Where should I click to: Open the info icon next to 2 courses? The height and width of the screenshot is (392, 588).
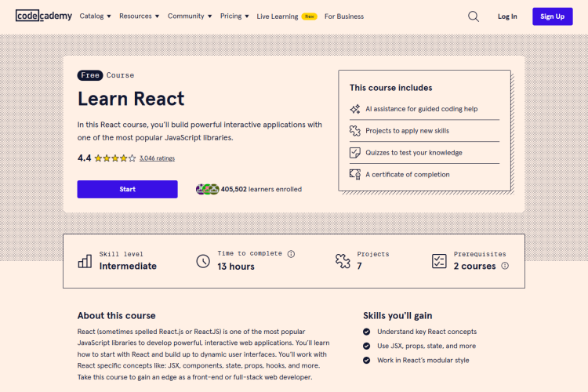505,266
